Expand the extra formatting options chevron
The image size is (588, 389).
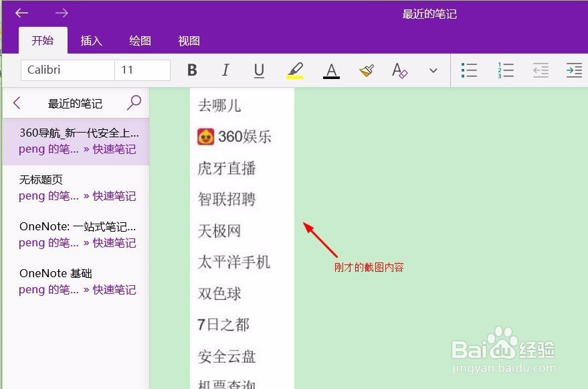click(x=433, y=70)
